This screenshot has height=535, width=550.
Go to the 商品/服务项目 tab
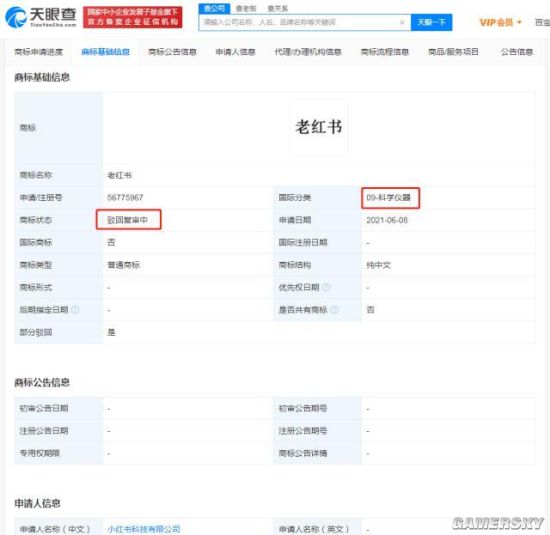pos(453,52)
